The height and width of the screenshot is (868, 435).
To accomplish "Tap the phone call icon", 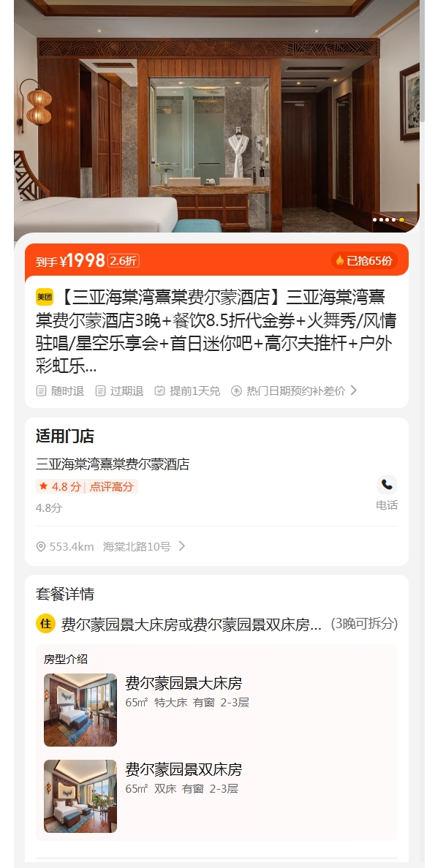I will click(x=387, y=484).
